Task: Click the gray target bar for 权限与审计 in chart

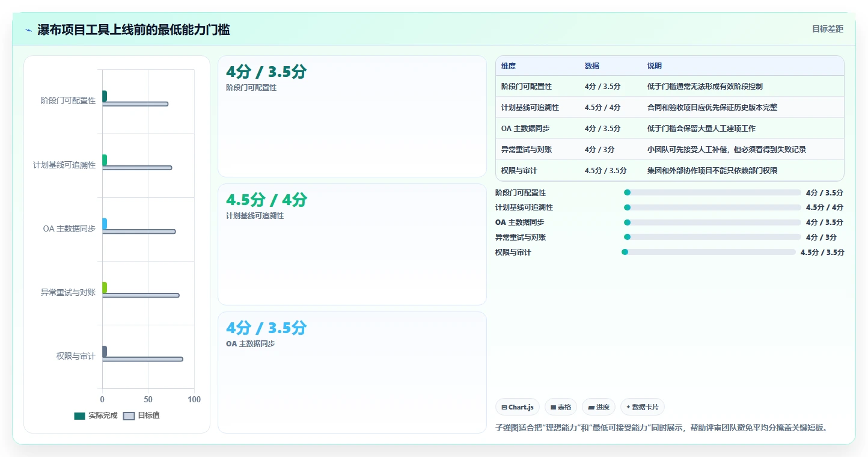Action: (142, 359)
